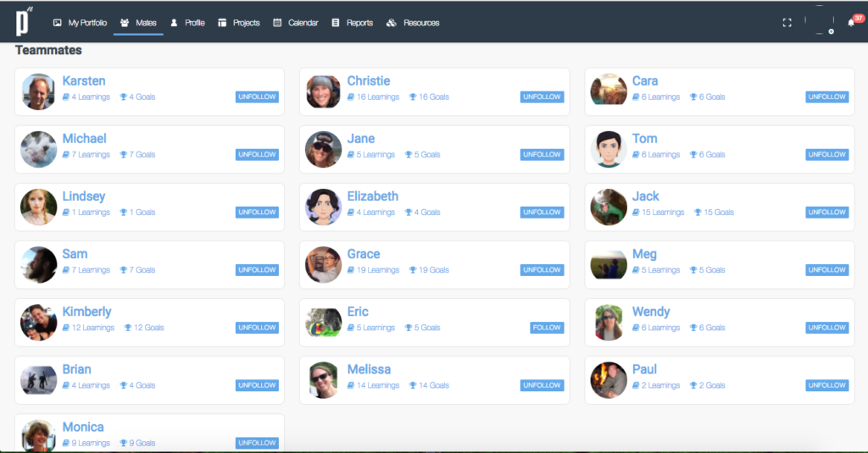Unfollow Grace

542,270
